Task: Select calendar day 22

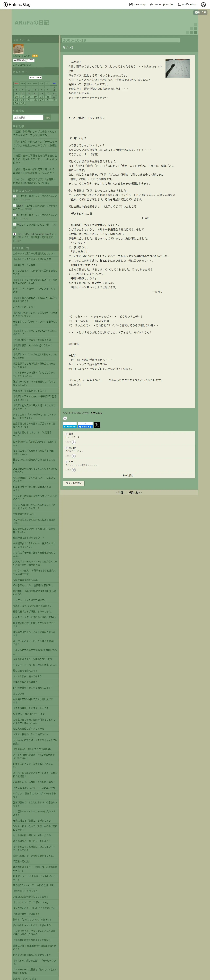Action: tap(54, 97)
